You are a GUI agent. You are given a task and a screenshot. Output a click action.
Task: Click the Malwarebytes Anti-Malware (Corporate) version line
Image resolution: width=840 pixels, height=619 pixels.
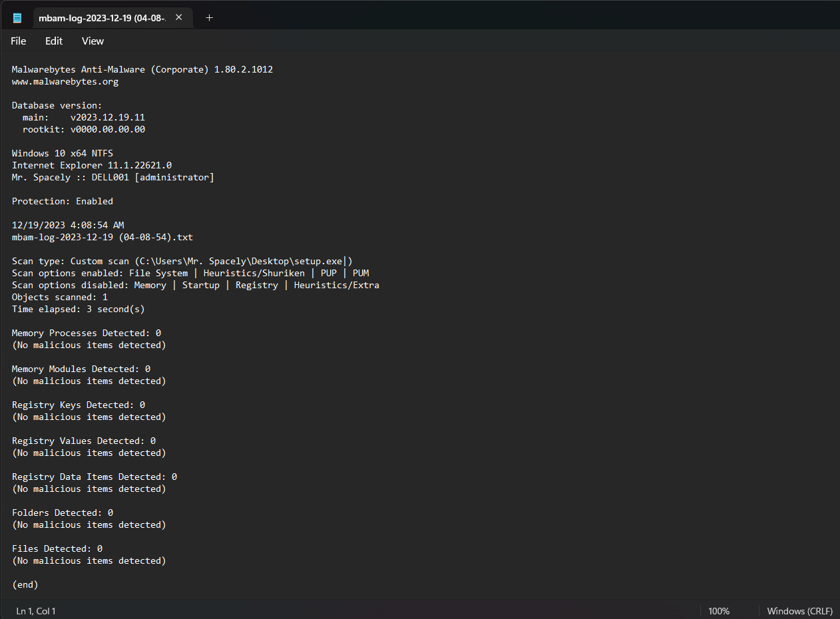click(x=142, y=69)
